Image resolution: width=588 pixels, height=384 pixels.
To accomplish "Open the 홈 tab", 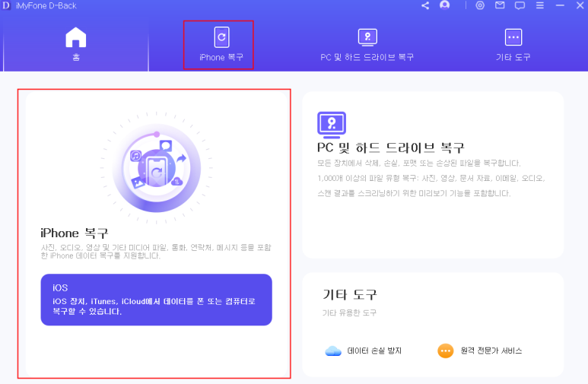I will click(76, 44).
